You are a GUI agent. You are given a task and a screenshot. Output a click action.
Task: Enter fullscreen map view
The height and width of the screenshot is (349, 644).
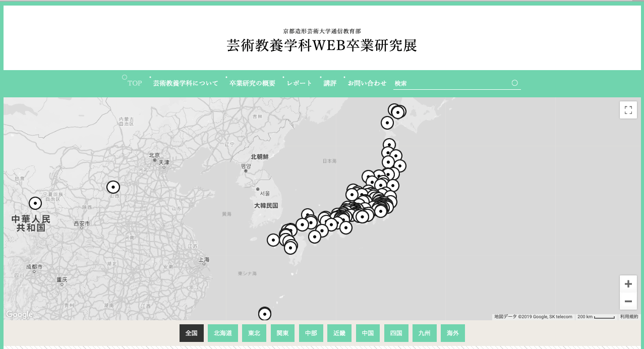click(628, 110)
